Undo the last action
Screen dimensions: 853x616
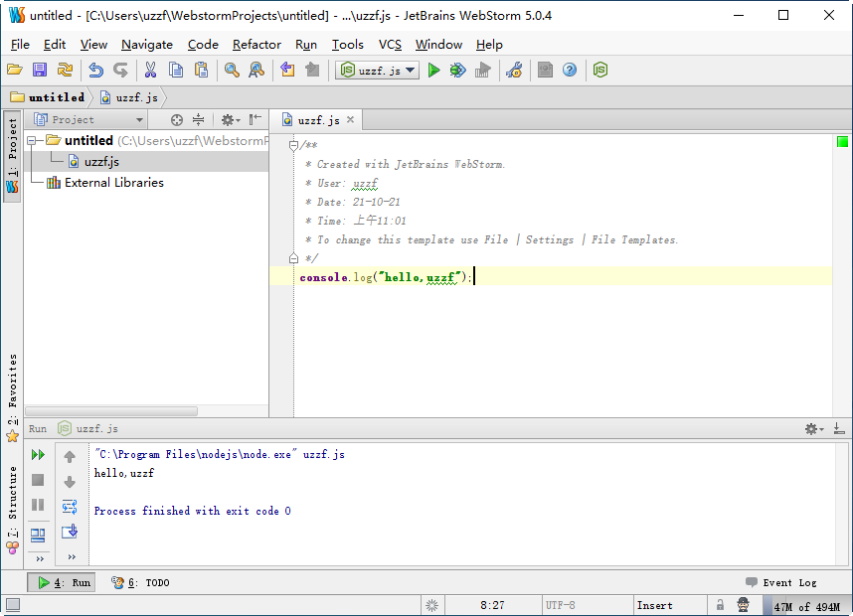(x=95, y=71)
